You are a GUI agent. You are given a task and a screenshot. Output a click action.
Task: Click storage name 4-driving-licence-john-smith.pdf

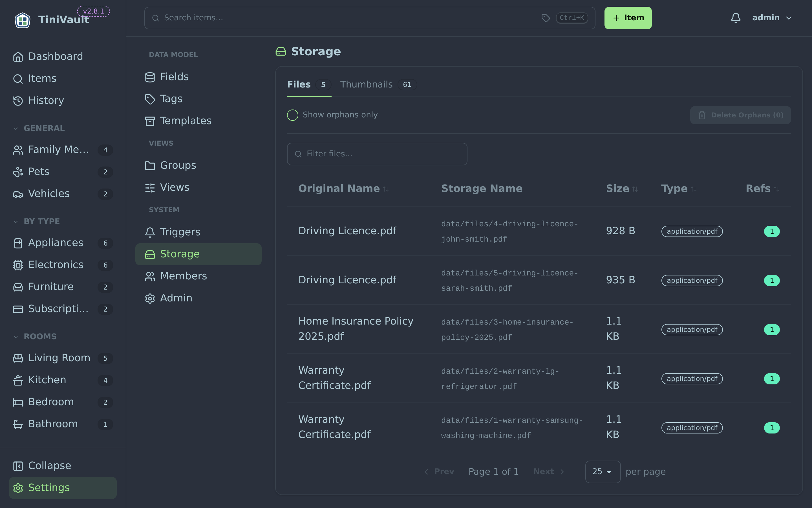509,231
